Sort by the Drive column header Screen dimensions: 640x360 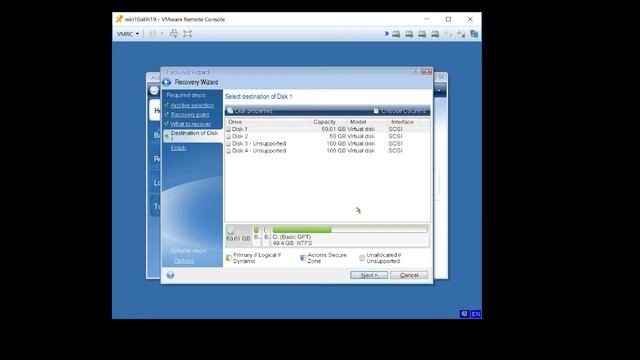(x=267, y=122)
